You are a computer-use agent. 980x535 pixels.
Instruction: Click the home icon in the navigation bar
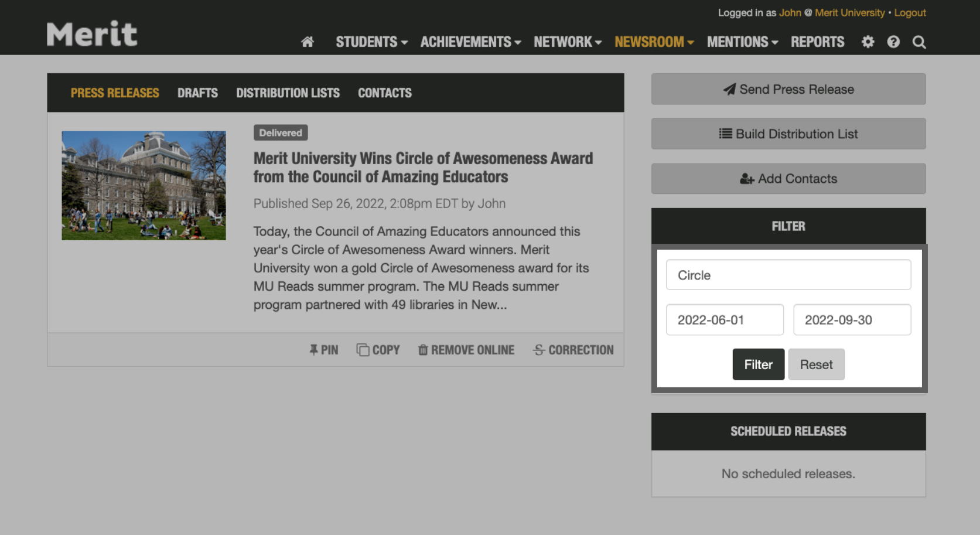click(x=307, y=42)
